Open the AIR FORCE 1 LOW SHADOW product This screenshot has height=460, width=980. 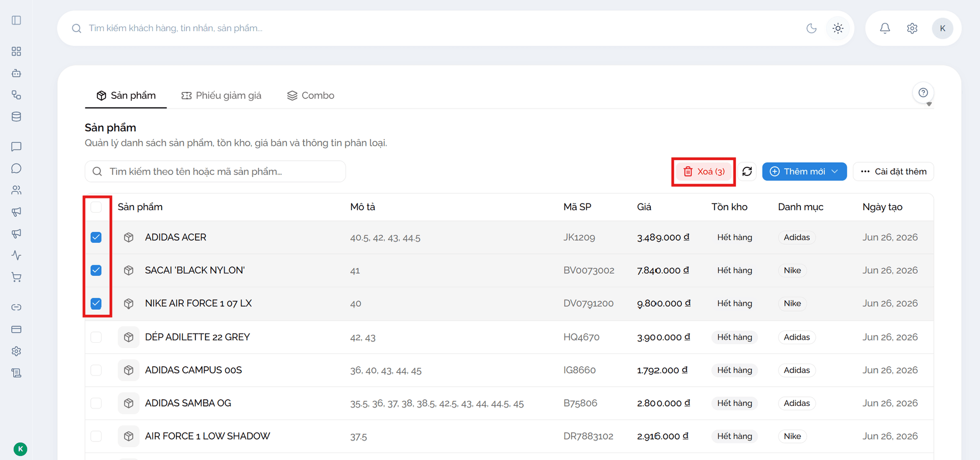(x=207, y=437)
